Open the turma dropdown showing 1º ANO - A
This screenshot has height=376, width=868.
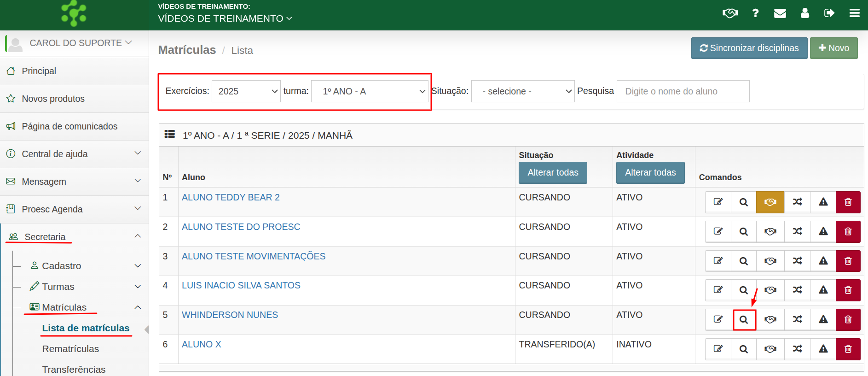tap(370, 91)
